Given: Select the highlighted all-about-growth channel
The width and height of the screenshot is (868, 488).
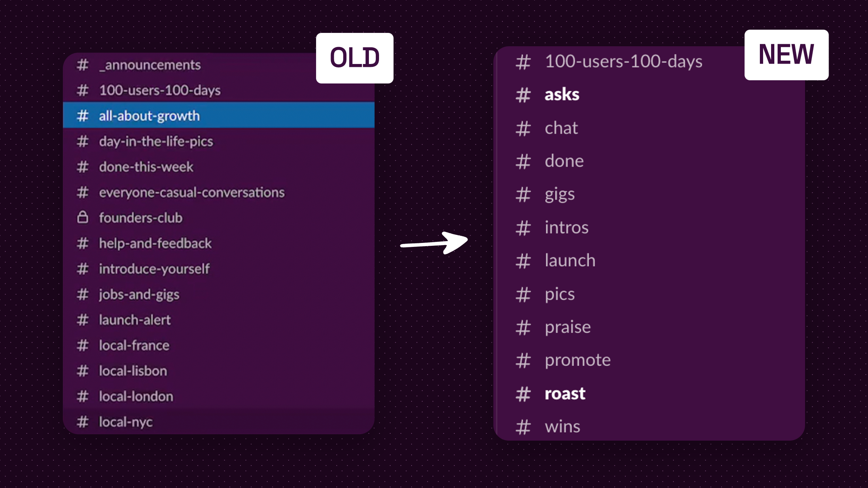Looking at the screenshot, I should (149, 116).
